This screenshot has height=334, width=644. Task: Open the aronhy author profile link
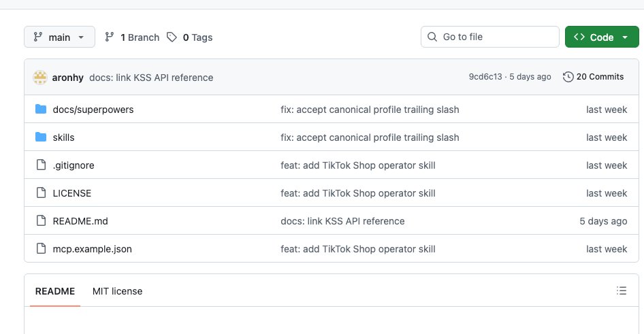pyautogui.click(x=68, y=78)
